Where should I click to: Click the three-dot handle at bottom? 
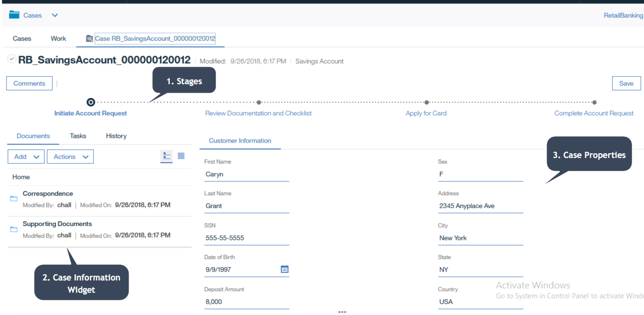coord(342,312)
